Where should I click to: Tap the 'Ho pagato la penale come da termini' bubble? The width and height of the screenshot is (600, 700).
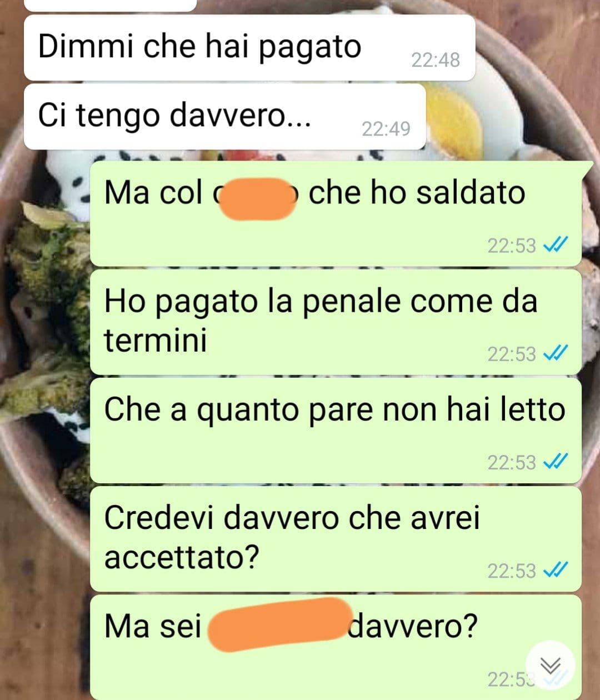[336, 322]
